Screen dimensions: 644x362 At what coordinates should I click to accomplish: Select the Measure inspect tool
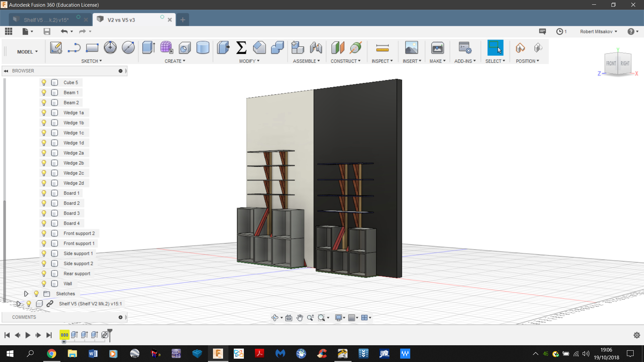(382, 48)
